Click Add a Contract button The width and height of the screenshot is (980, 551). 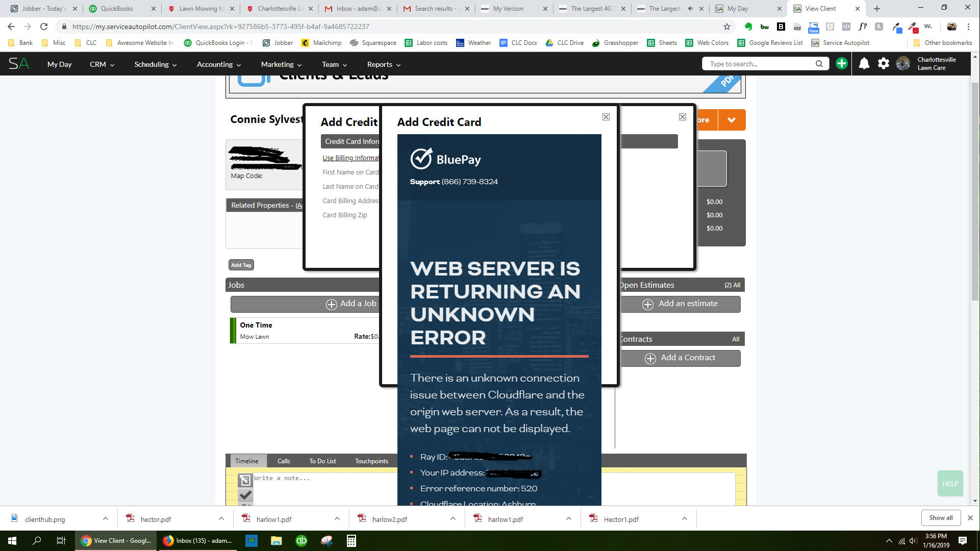point(681,358)
